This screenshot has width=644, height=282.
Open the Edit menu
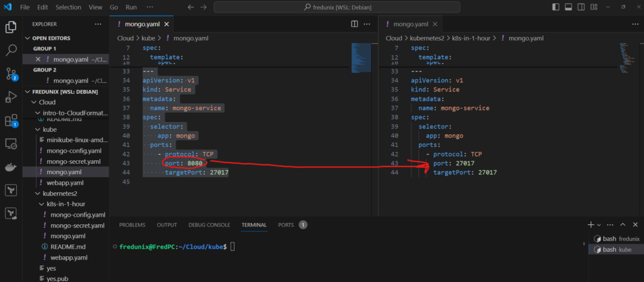tap(42, 8)
